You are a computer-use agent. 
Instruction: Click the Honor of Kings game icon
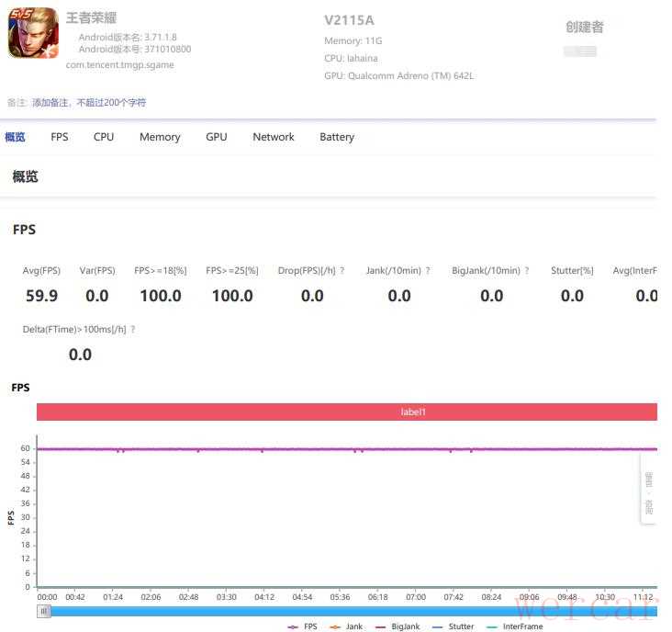point(33,32)
